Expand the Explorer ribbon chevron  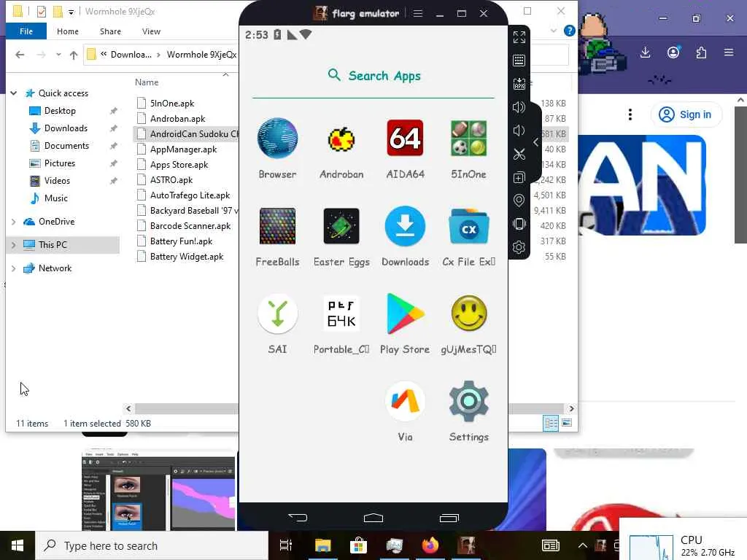tap(554, 31)
